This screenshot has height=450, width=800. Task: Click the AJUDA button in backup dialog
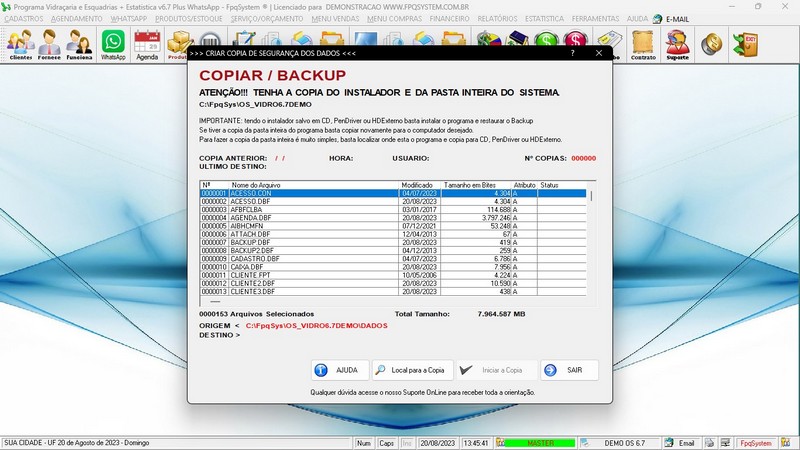click(340, 370)
